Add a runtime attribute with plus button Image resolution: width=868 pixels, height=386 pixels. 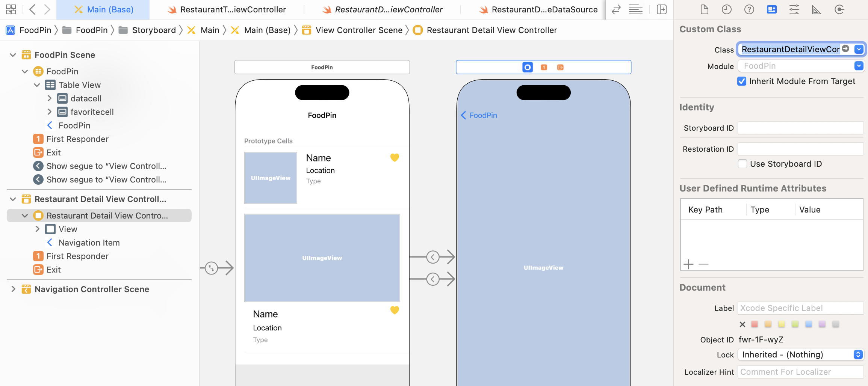click(688, 264)
